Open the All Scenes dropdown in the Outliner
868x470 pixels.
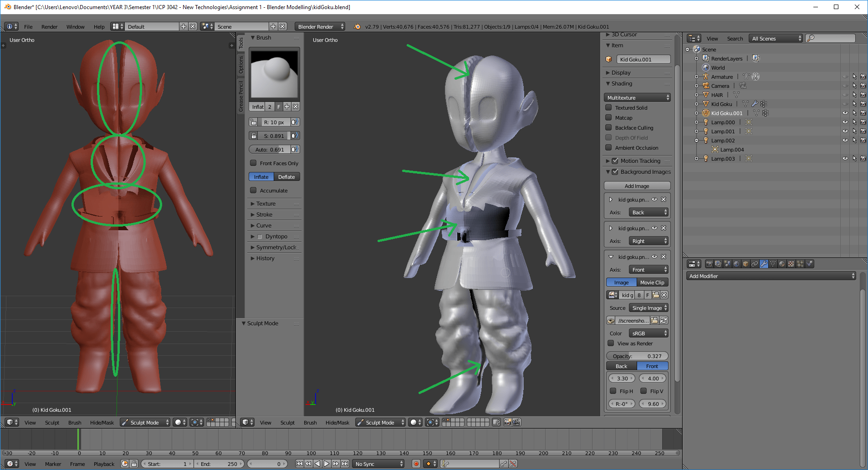coord(776,38)
